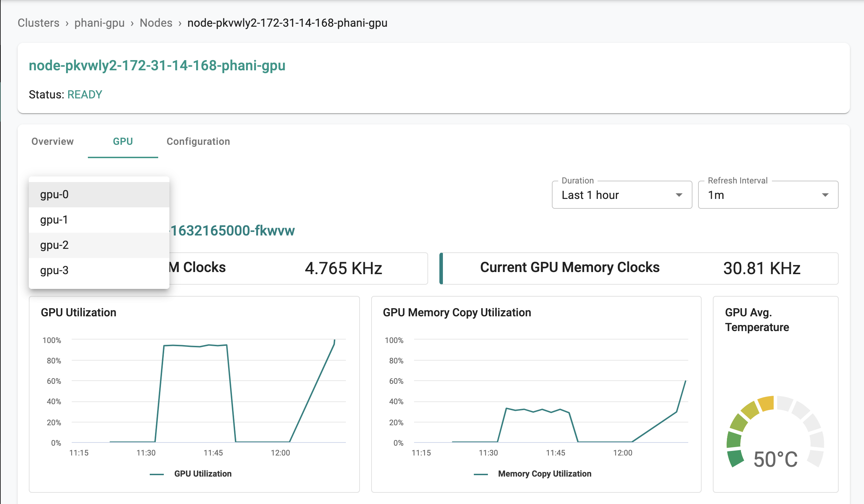Click the 30.81 KHz value

(762, 269)
